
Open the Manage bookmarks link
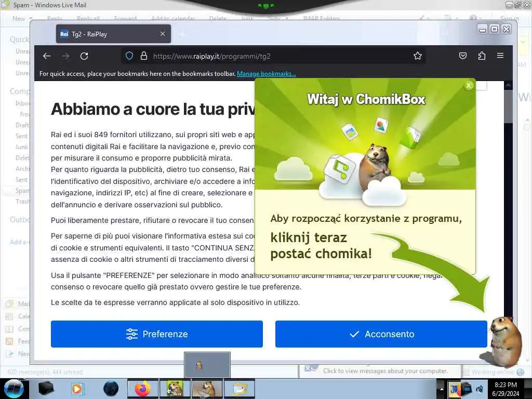(267, 74)
